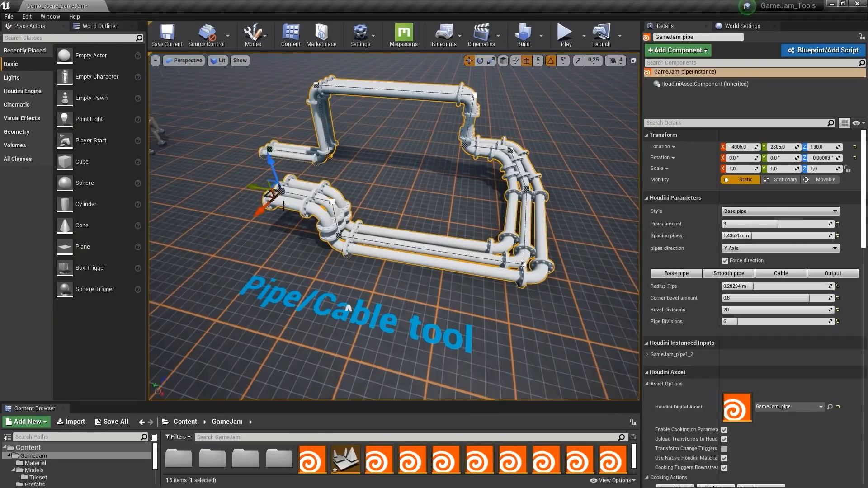868x488 pixels.
Task: Select the scale gizmo tool in viewport
Action: pos(491,61)
